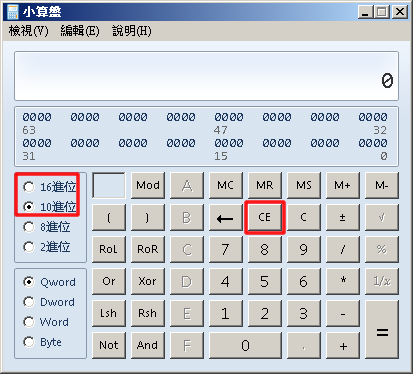Click the digit 1 key
This screenshot has height=374, width=413.
(x=226, y=313)
